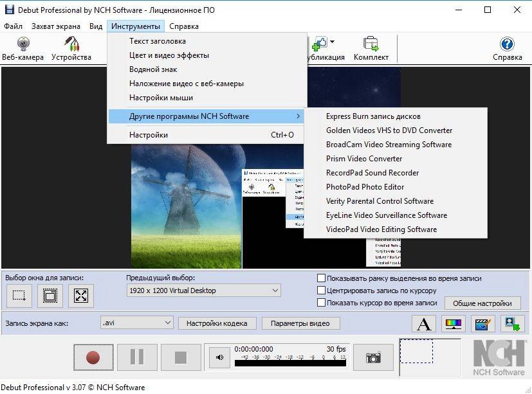Click the Общие настройки button
532x394 pixels.
[x=482, y=303]
